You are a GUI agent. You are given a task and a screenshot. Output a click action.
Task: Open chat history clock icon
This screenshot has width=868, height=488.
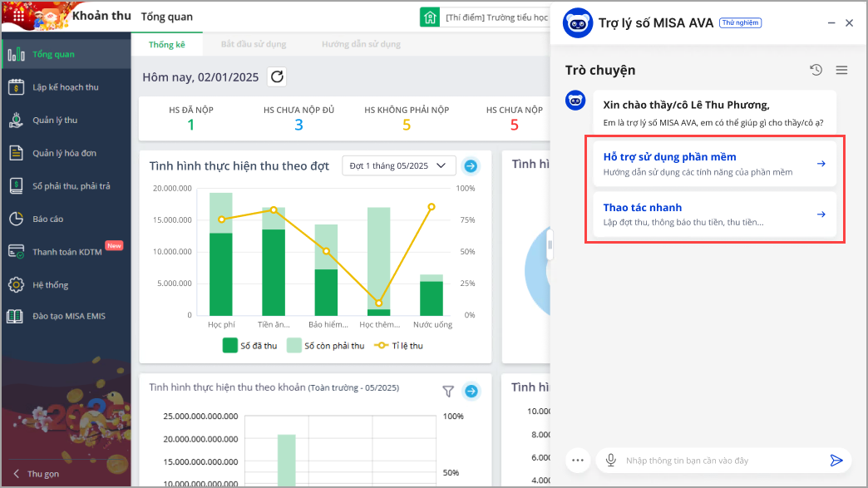coord(816,70)
